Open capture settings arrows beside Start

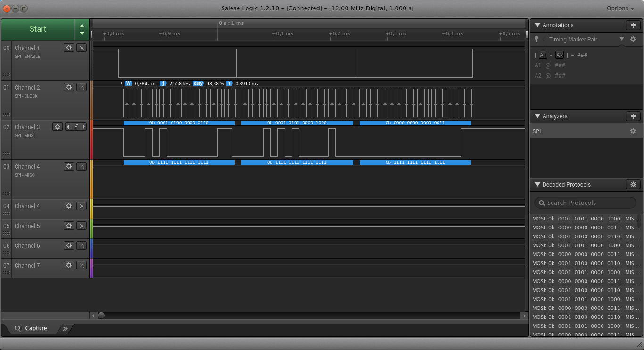click(82, 29)
